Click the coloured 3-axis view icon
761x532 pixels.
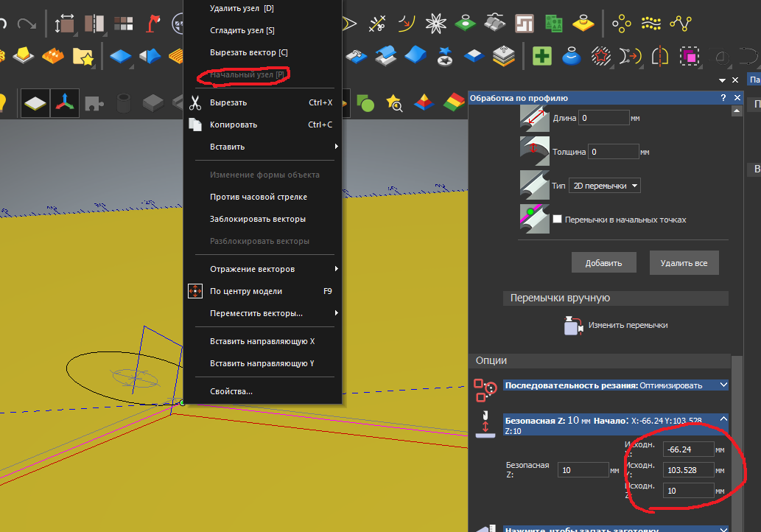tap(65, 103)
